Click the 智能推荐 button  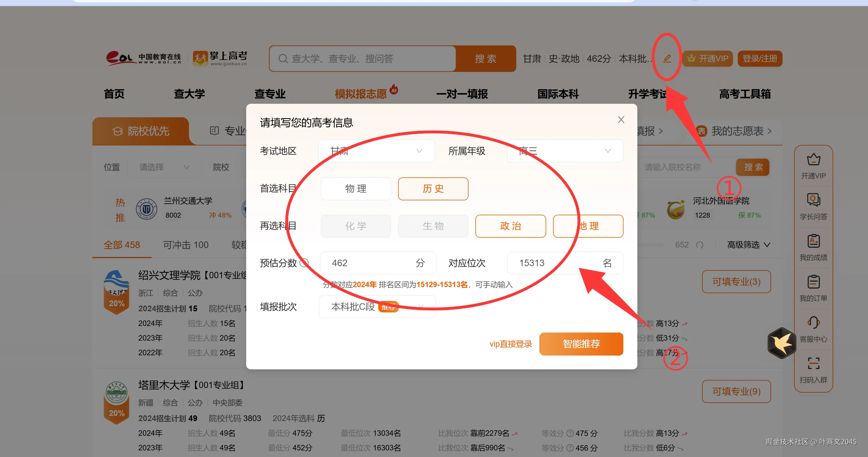pos(581,344)
